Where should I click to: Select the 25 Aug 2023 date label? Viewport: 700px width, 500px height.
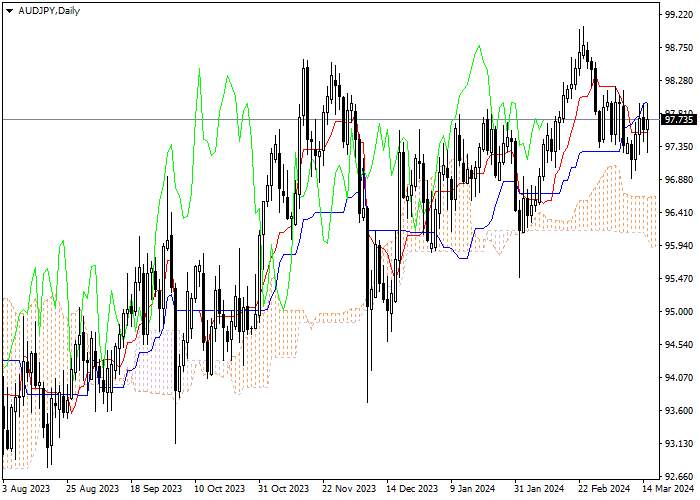pyautogui.click(x=93, y=488)
